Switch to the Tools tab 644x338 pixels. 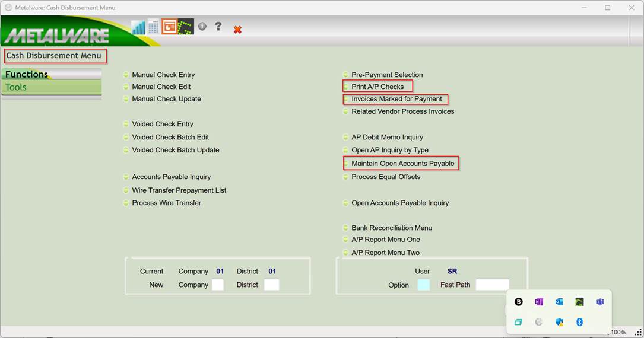point(51,87)
